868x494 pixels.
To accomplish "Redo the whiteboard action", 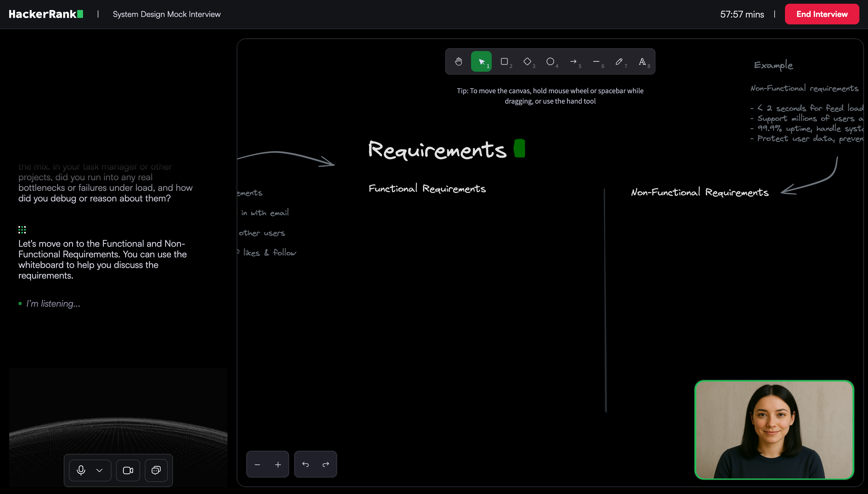I will [x=326, y=464].
